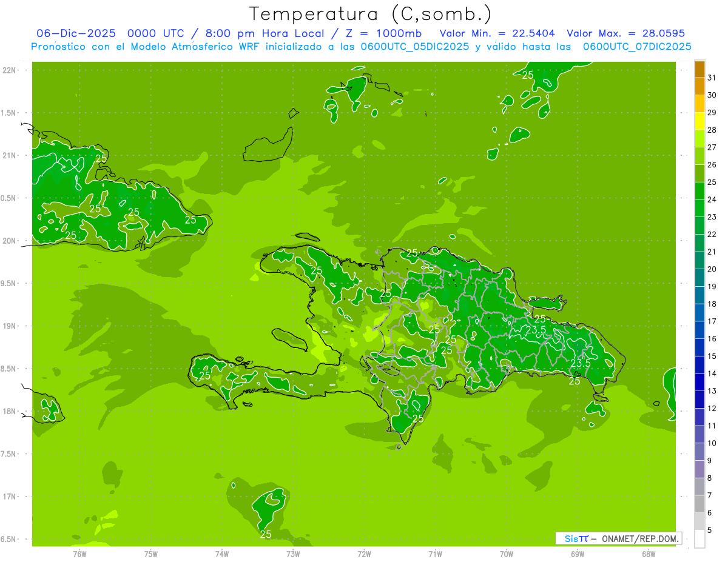Click the longitude axis label 71W
This screenshot has width=728, height=562.
pos(435,554)
